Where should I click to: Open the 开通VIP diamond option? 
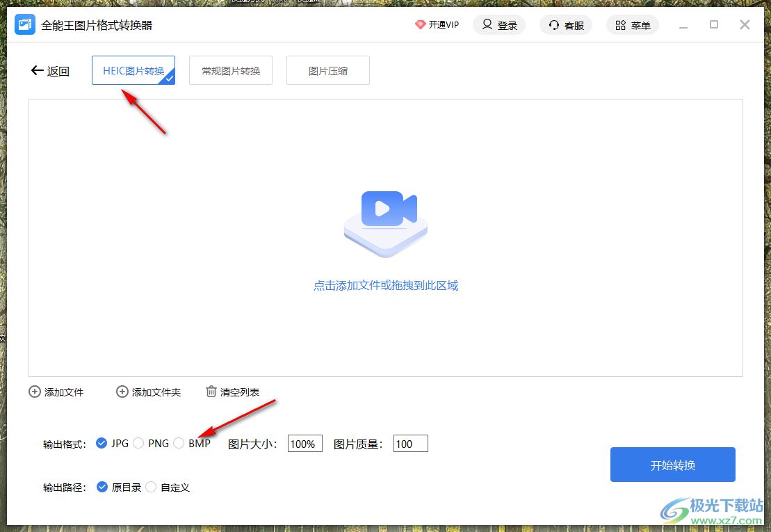coord(437,25)
